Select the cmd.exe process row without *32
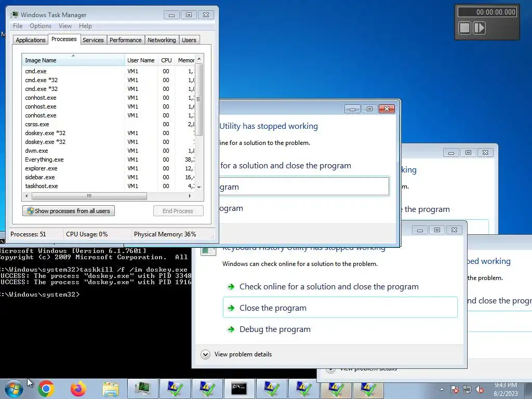532x399 pixels. [109, 71]
